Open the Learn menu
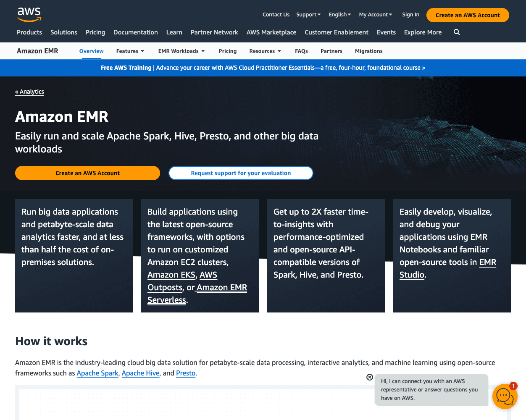This screenshot has width=526, height=420. tap(174, 32)
